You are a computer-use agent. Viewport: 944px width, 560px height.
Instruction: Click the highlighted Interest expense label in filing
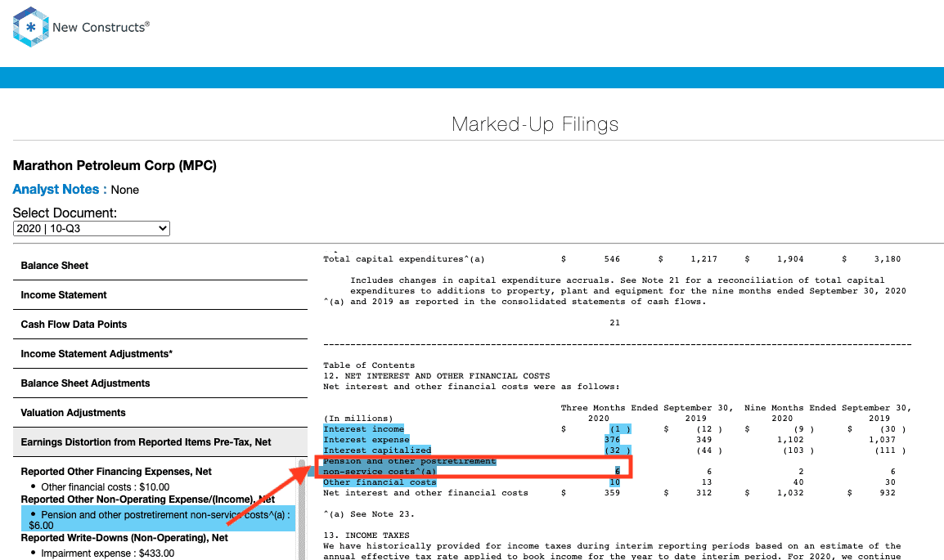[x=366, y=440]
